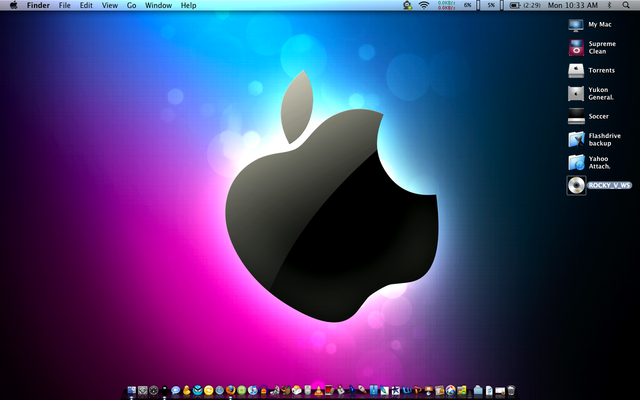Open the View menu

tap(110, 5)
